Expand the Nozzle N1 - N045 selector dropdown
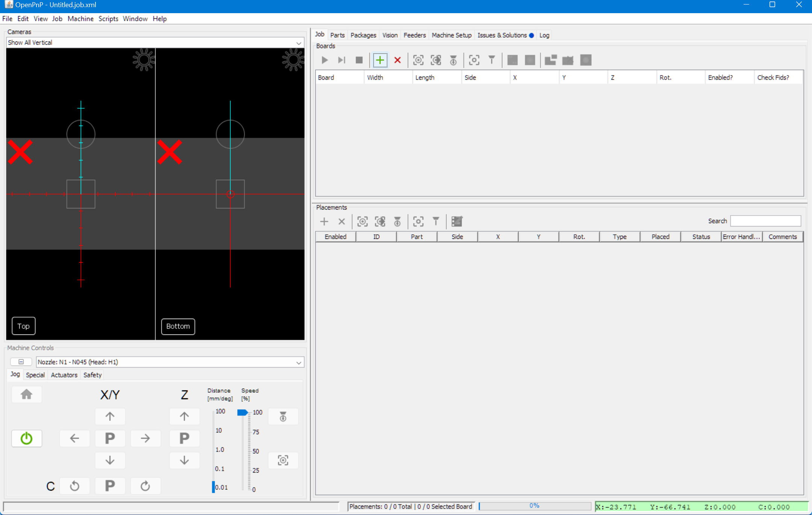 [x=298, y=362]
